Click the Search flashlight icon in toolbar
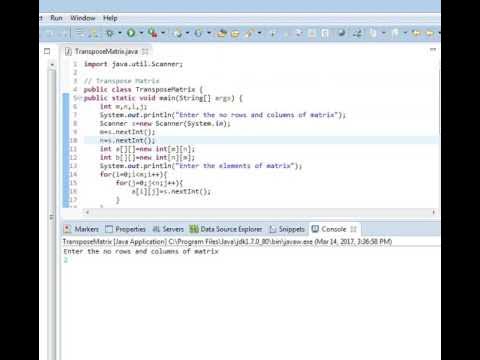 [250, 33]
